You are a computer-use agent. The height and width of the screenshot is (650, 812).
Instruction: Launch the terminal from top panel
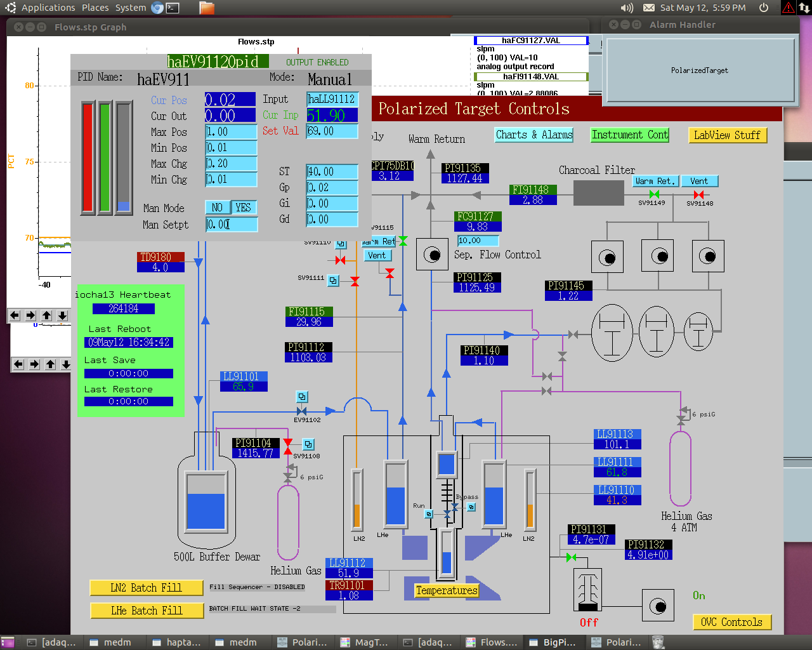click(x=173, y=8)
